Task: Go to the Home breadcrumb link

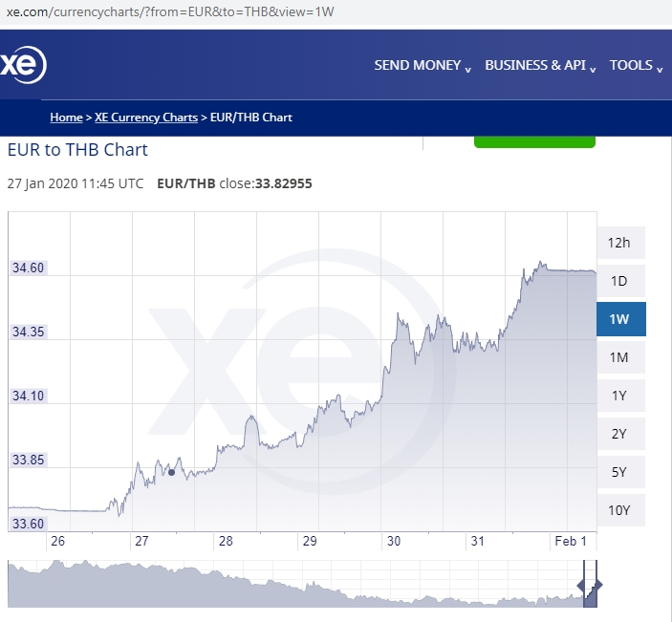Action: point(66,118)
